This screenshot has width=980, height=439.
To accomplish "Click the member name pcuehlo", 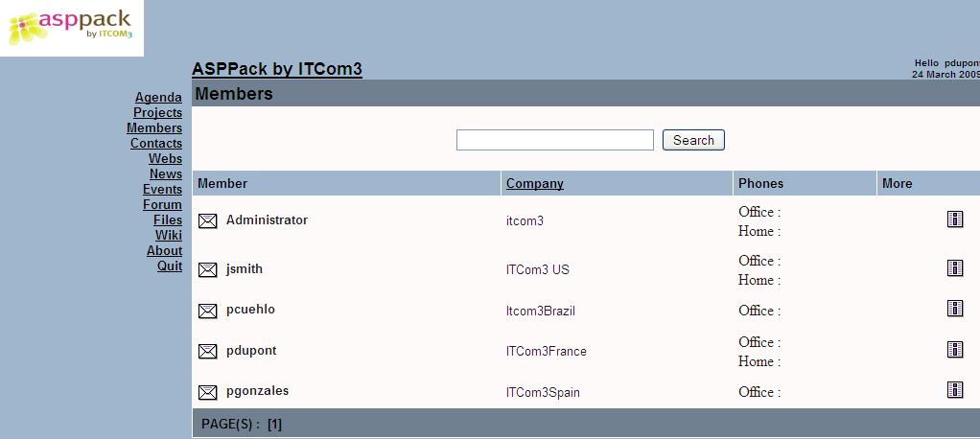I will [250, 310].
